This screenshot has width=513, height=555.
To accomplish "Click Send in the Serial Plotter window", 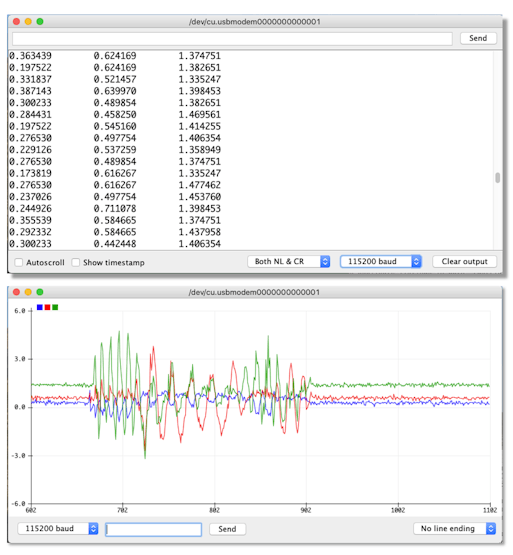I will [227, 529].
